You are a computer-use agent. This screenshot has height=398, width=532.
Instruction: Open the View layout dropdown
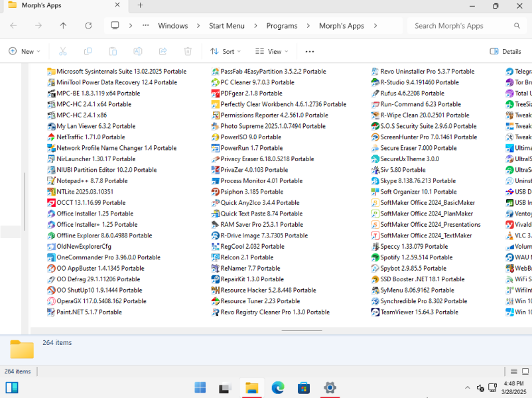(x=271, y=51)
